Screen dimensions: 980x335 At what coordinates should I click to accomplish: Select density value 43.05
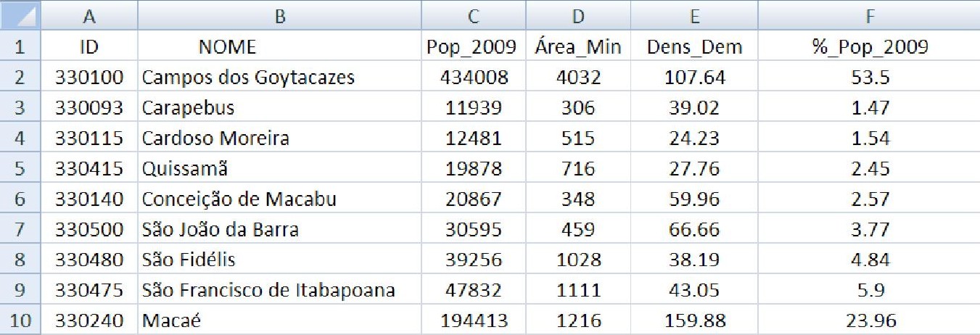(694, 290)
